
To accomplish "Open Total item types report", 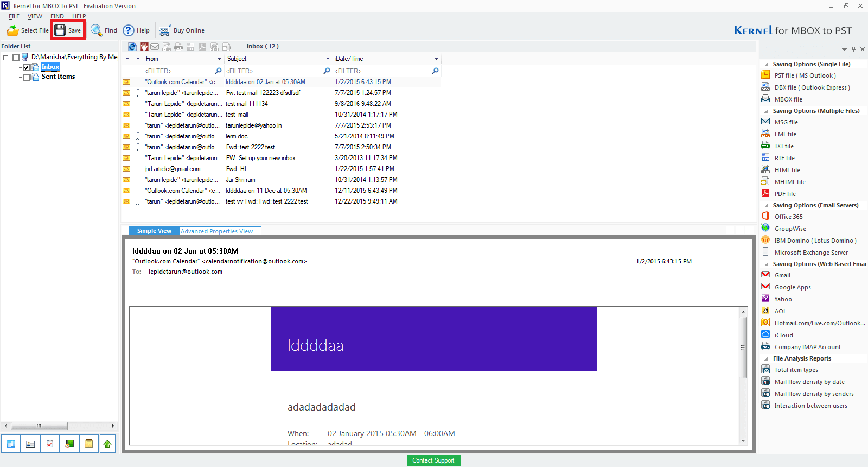I will pos(790,370).
